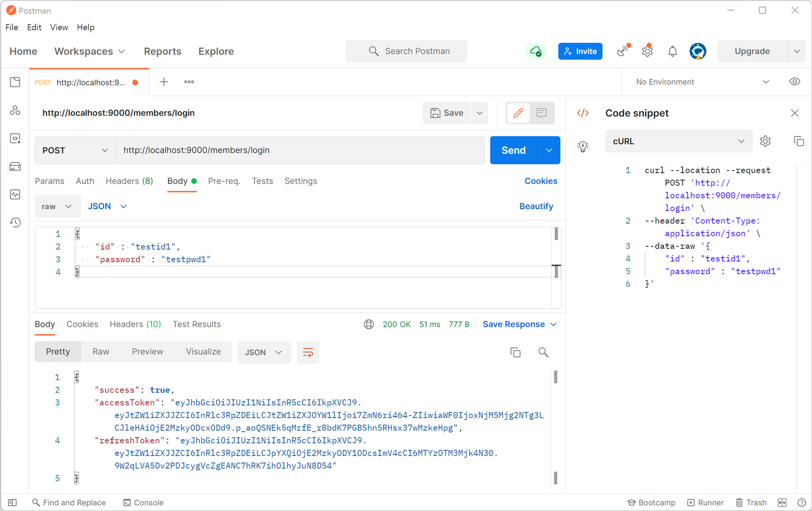This screenshot has height=511, width=812.
Task: Click the cloud sync status icon
Action: [x=536, y=51]
